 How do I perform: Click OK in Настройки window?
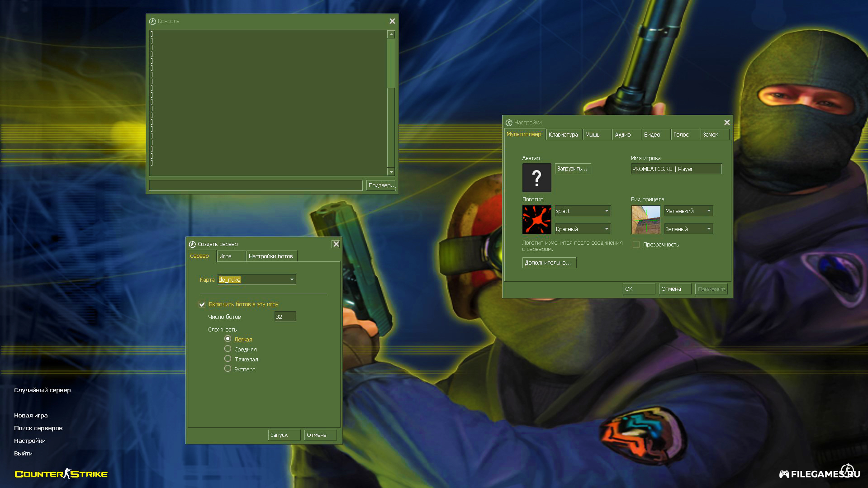coord(639,289)
